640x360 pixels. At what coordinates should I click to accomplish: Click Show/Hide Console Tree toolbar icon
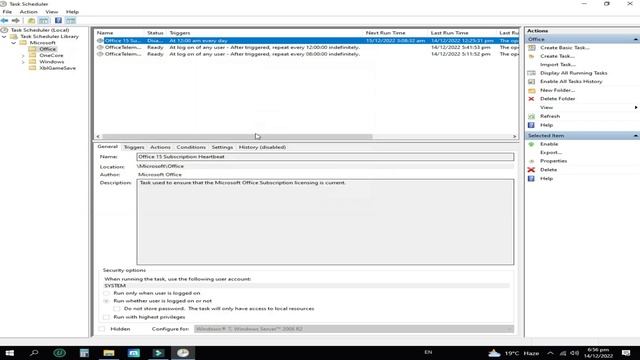pyautogui.click(x=43, y=20)
